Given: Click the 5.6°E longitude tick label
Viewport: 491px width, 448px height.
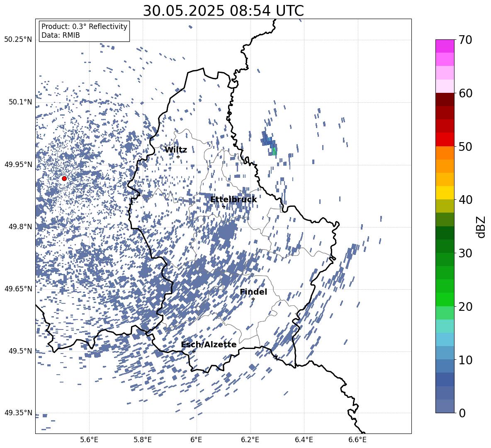Looking at the screenshot, I should 89,440.
